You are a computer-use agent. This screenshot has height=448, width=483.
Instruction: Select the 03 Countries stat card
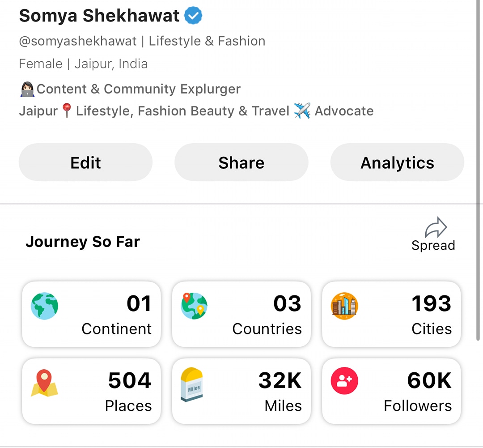click(x=241, y=314)
